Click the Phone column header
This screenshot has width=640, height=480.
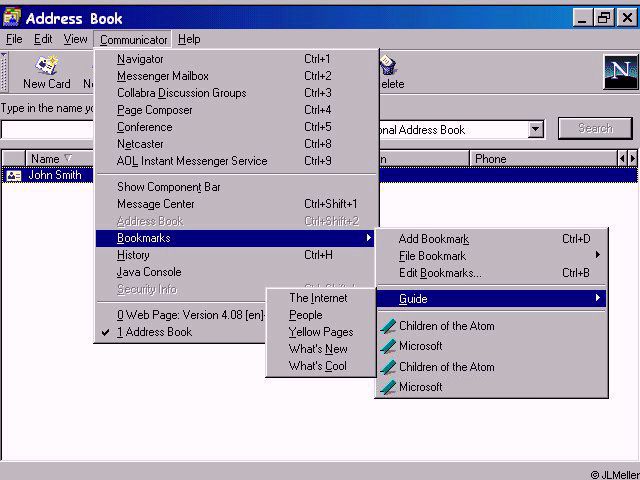pyautogui.click(x=543, y=159)
